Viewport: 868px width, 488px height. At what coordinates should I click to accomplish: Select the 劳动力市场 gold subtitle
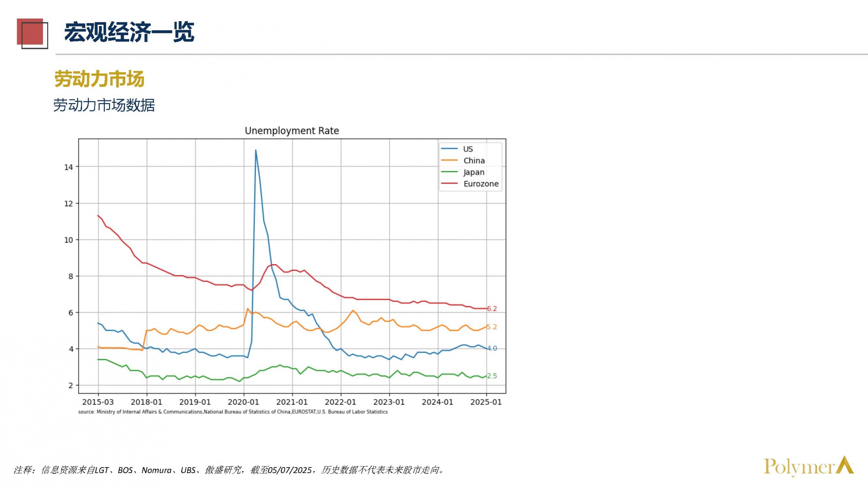(99, 79)
